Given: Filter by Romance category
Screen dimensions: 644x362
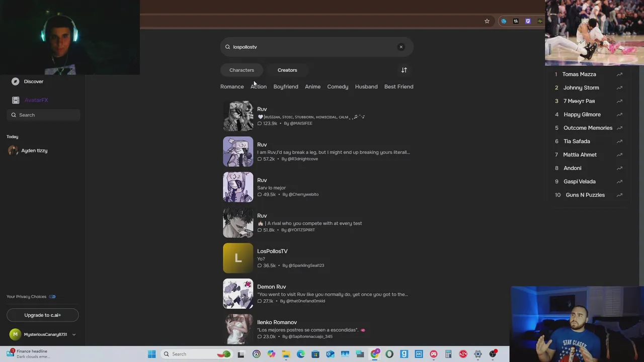Looking at the screenshot, I should tap(232, 86).
